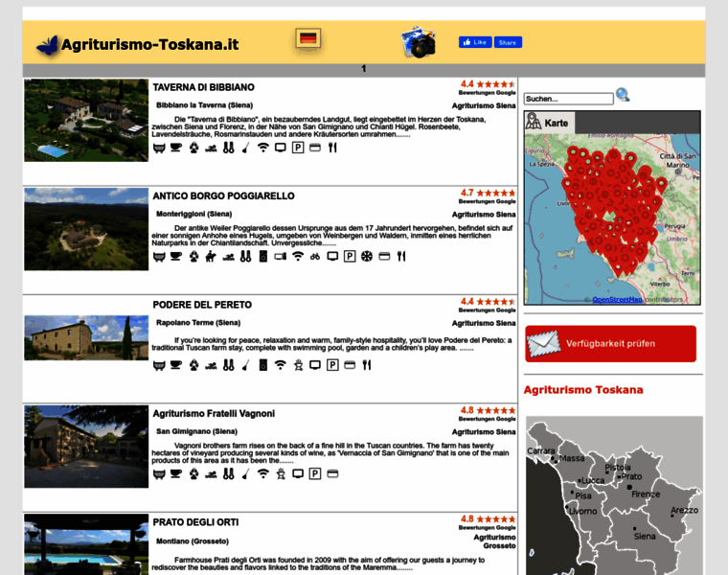728x575 pixels.
Task: Click the German flag language icon
Action: click(x=307, y=38)
